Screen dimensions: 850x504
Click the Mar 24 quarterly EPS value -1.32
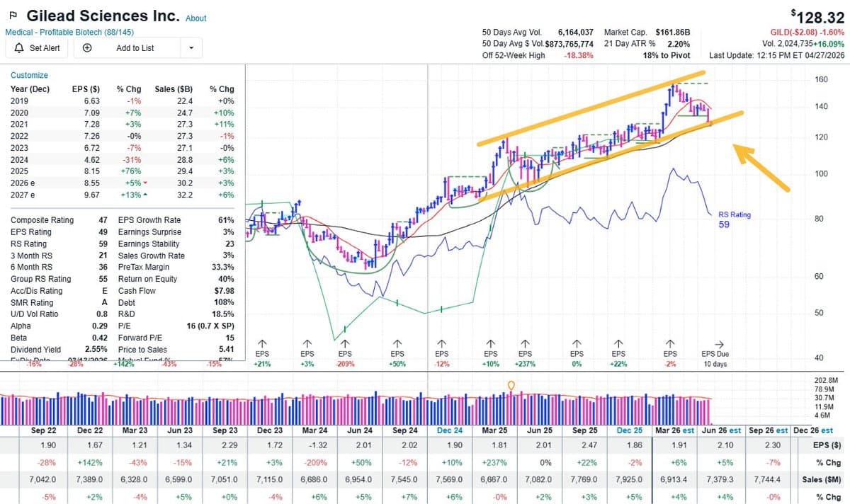pos(316,445)
